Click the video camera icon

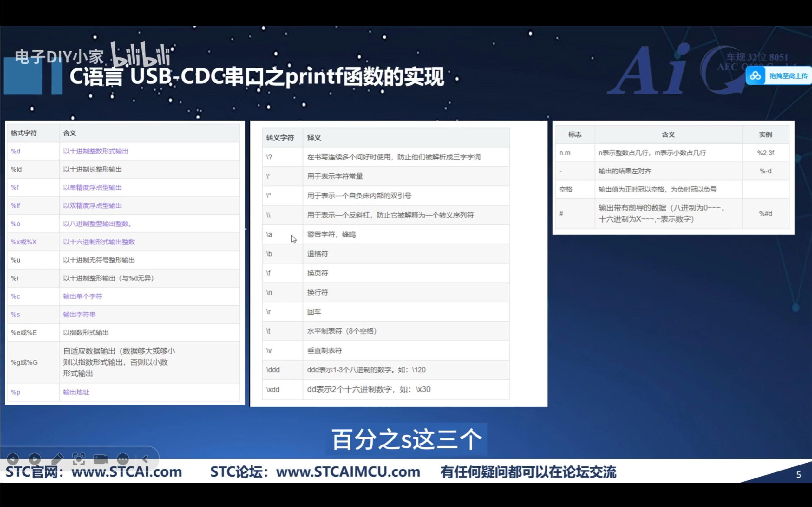[x=101, y=458]
